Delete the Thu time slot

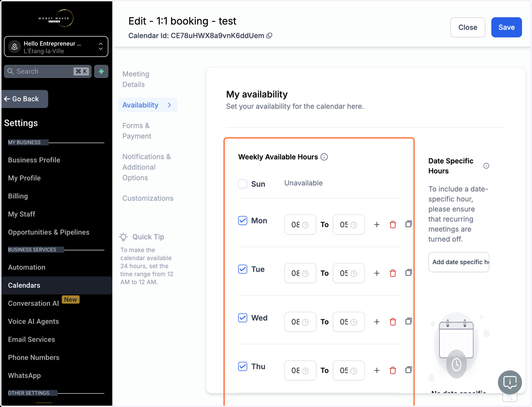coord(392,371)
